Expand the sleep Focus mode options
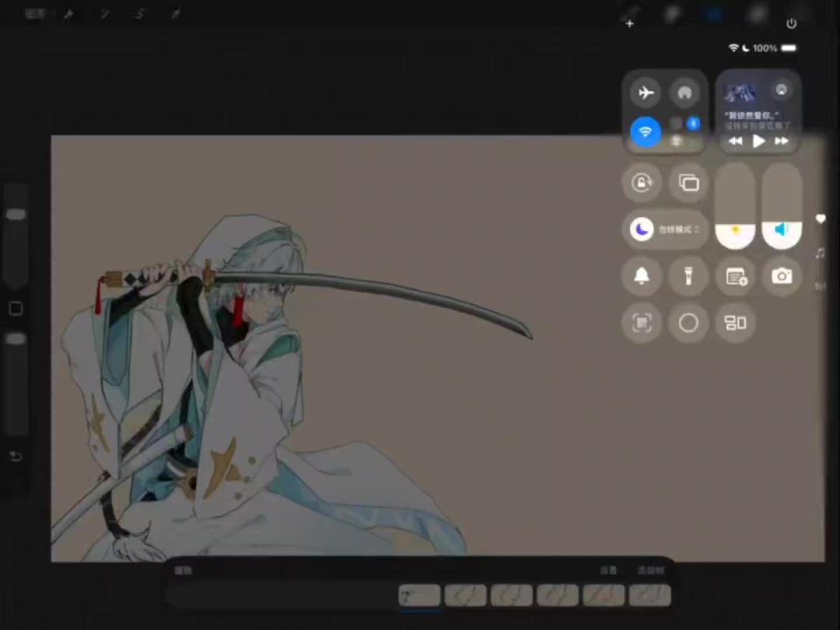 665,229
